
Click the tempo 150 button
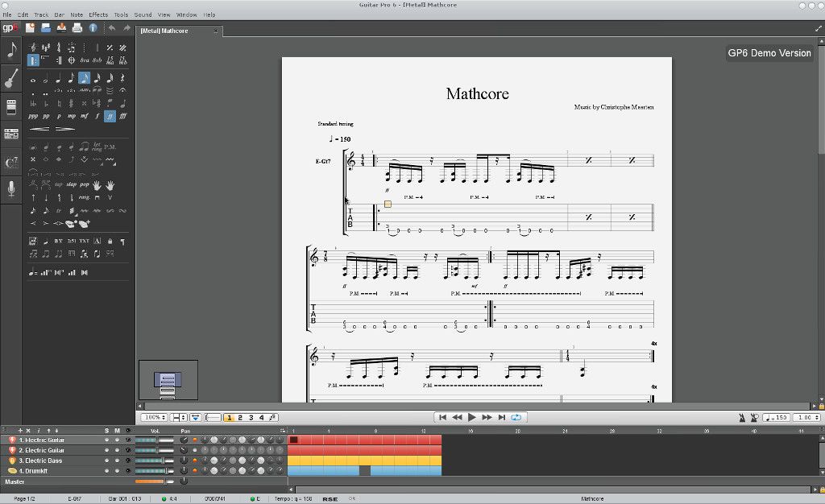click(776, 417)
